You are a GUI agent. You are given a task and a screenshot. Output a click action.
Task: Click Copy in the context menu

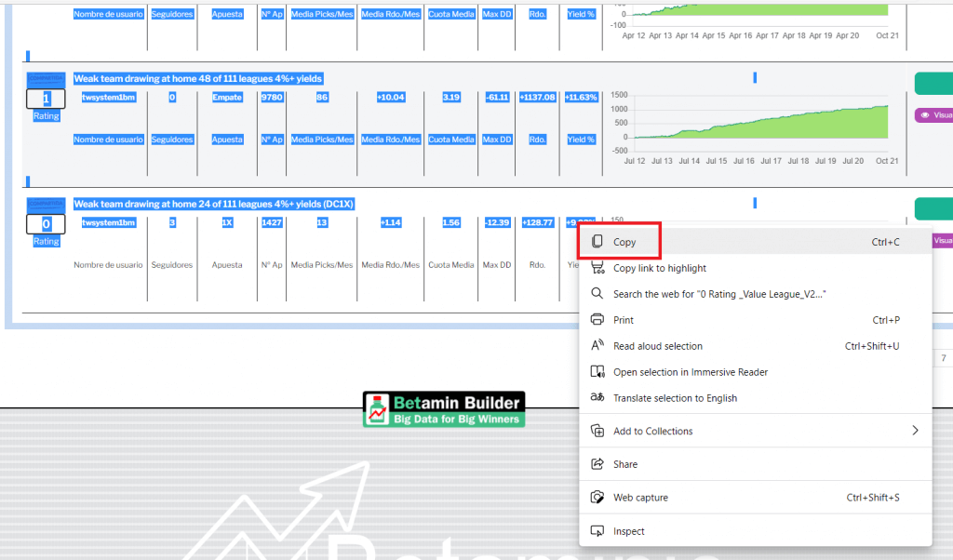pyautogui.click(x=755, y=242)
